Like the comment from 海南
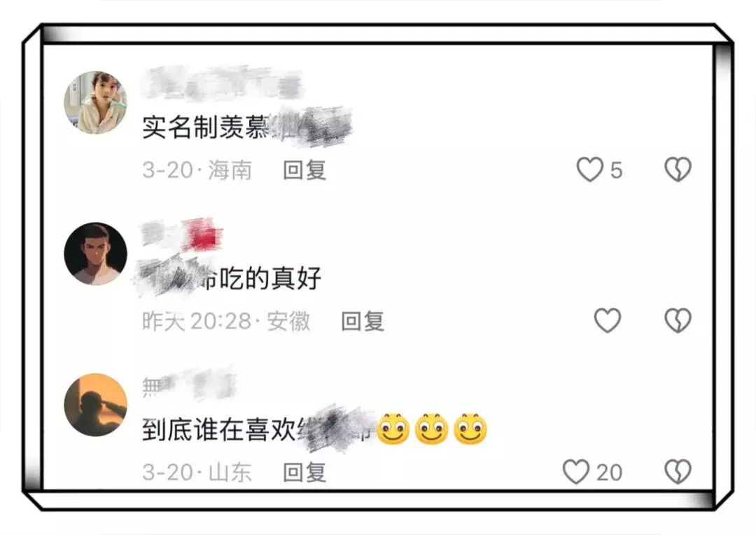Image resolution: width=756 pixels, height=535 pixels. point(589,169)
